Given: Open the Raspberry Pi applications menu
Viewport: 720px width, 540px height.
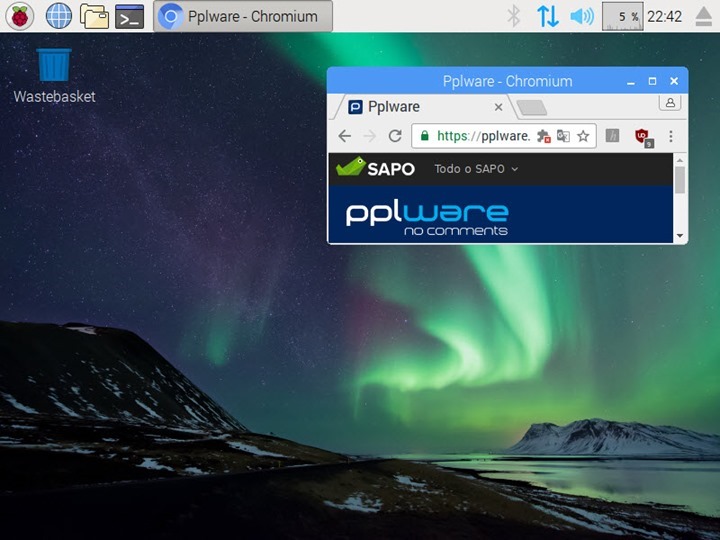Looking at the screenshot, I should tap(20, 16).
